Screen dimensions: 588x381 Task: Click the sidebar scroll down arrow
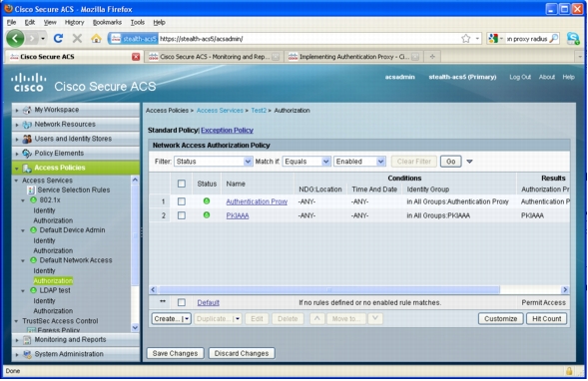tap(135, 328)
